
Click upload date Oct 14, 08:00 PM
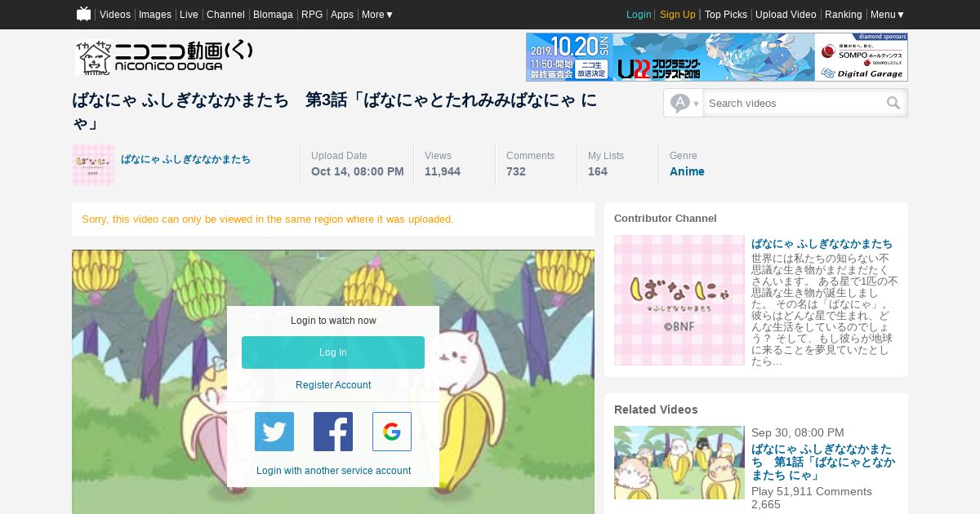tap(358, 171)
